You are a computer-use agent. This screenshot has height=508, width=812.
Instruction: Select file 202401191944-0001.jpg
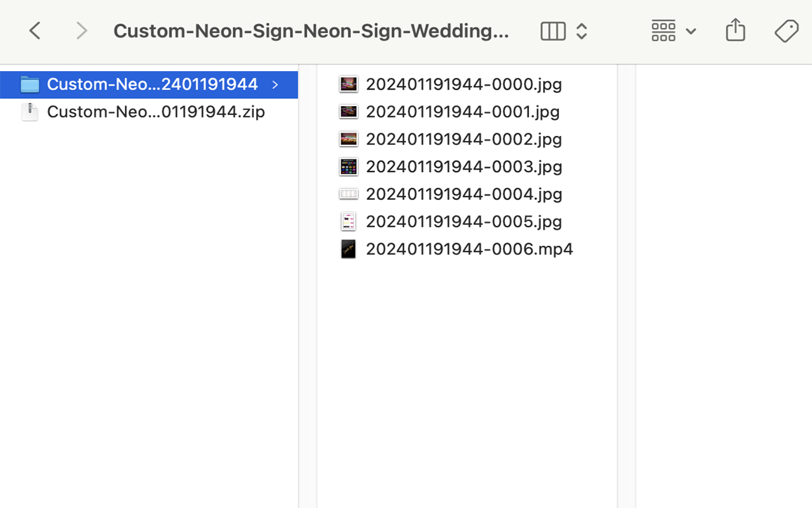click(x=462, y=112)
